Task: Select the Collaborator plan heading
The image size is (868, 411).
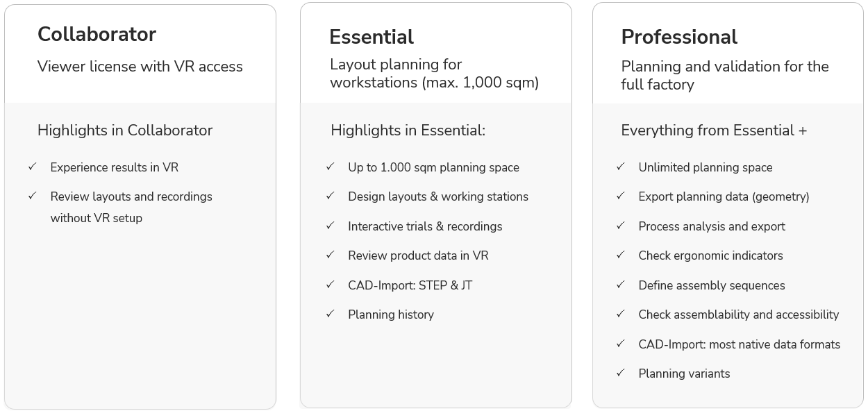Action: click(97, 34)
